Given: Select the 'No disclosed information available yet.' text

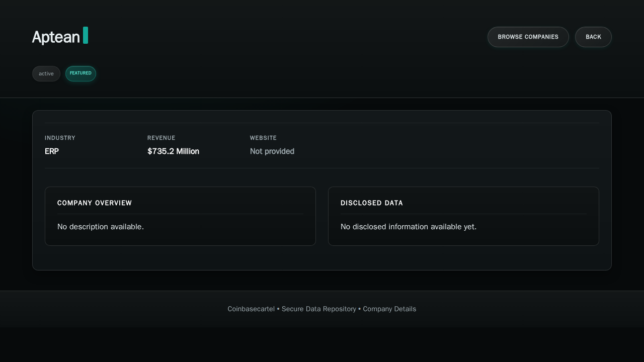Looking at the screenshot, I should click(x=408, y=227).
